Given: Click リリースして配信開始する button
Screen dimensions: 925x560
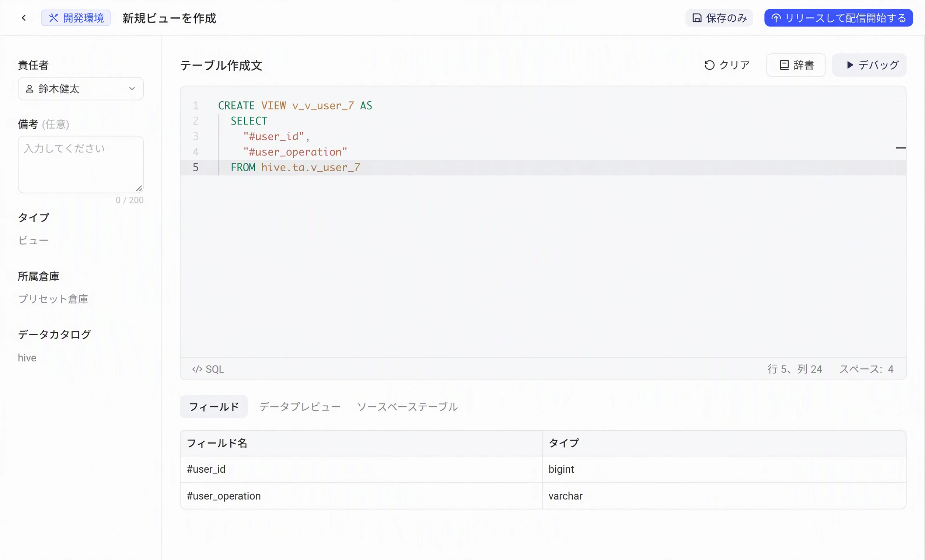Looking at the screenshot, I should click(x=838, y=18).
